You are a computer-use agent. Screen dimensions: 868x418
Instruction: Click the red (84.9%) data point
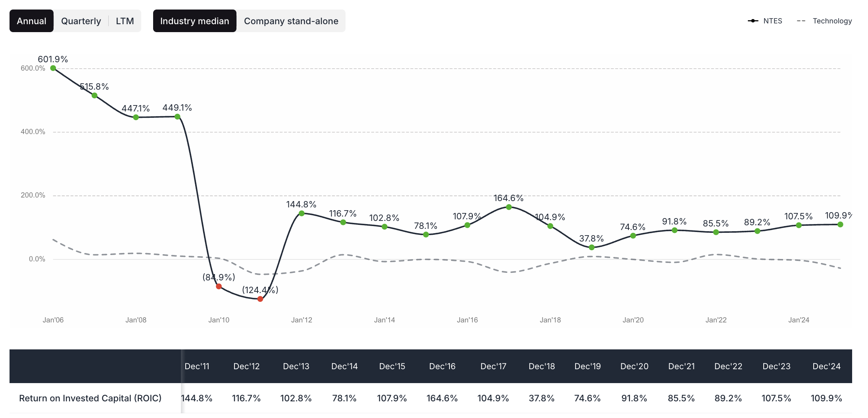pos(219,286)
